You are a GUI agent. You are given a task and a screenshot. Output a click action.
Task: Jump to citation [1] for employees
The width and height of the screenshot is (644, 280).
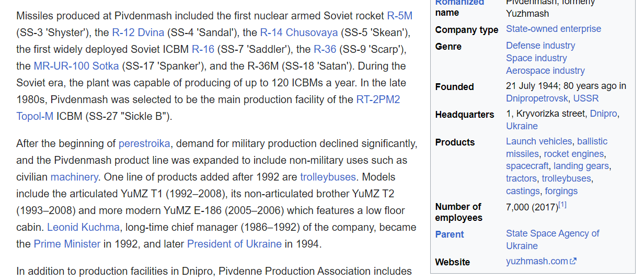[562, 205]
